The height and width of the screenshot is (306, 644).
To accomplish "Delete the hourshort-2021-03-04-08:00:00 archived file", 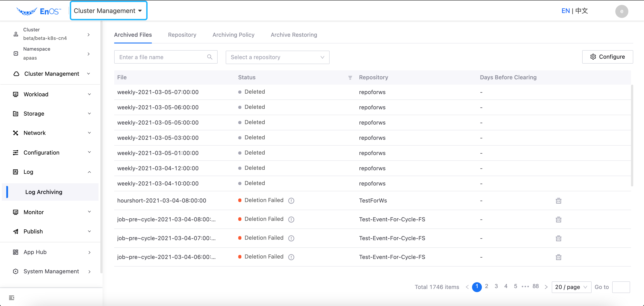I will (x=558, y=201).
